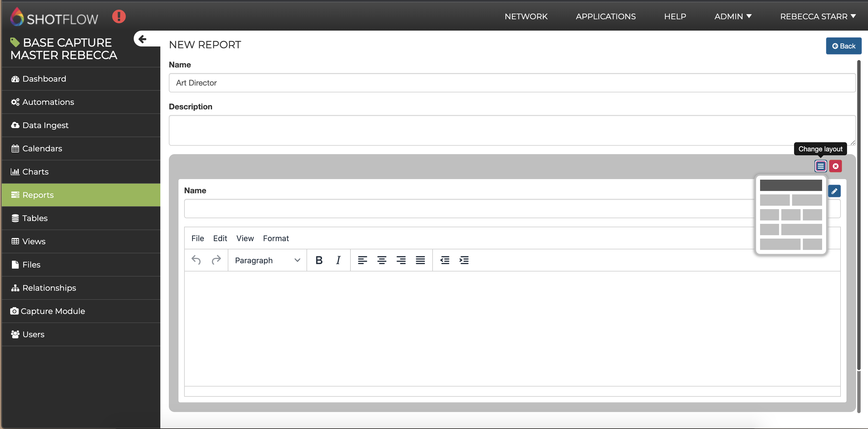Click the increase indent icon
Screen dimensions: 868x429
coord(464,260)
